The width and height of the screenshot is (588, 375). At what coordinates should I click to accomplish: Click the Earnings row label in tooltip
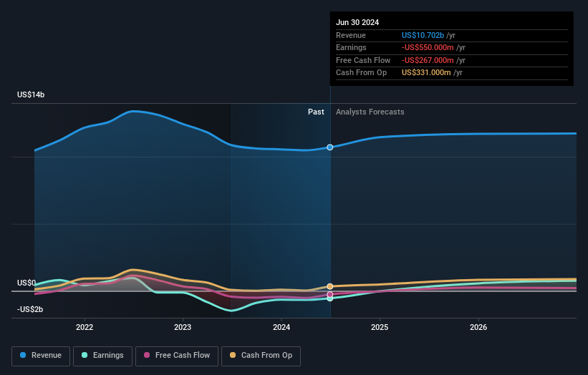[351, 47]
